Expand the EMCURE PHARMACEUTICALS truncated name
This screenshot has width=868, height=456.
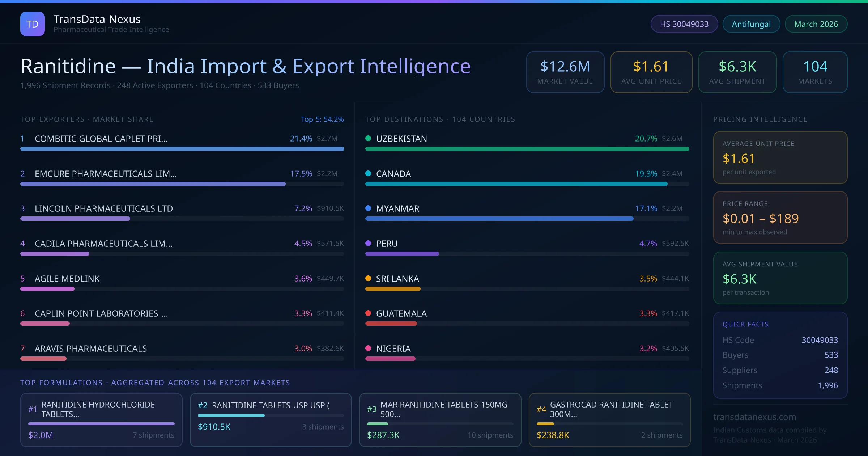[105, 173]
